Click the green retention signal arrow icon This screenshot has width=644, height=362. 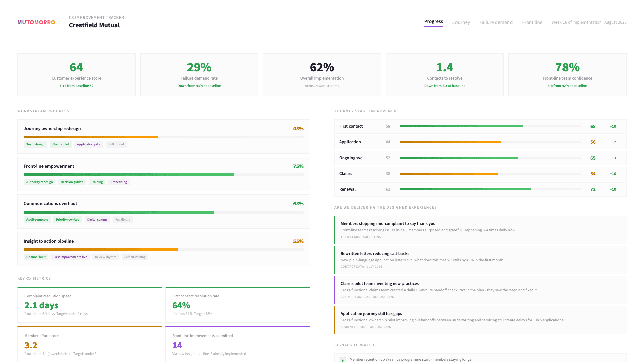(x=342, y=359)
